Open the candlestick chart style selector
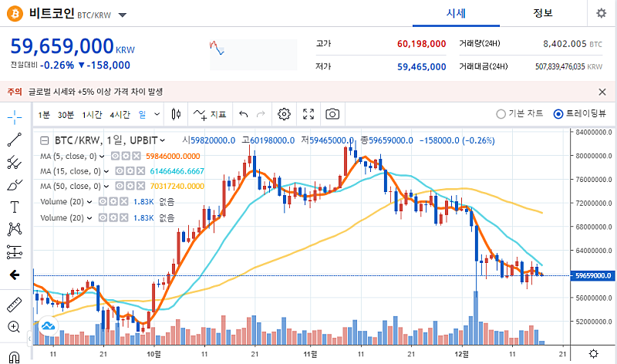617x364 pixels. [x=177, y=114]
